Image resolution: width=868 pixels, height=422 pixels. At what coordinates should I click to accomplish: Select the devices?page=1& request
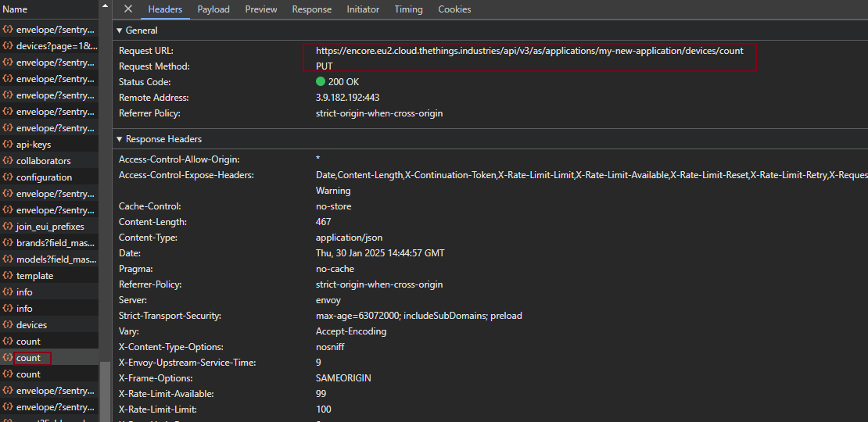coord(49,46)
